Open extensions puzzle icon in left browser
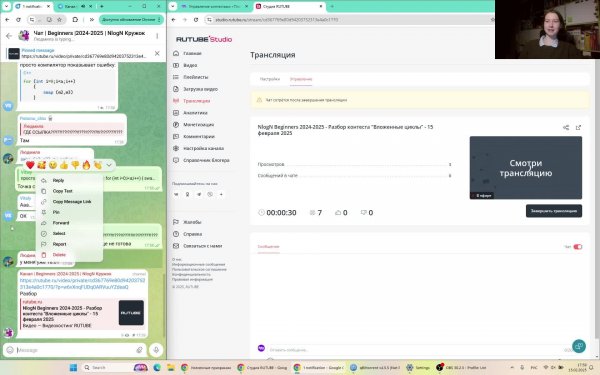 pos(75,20)
